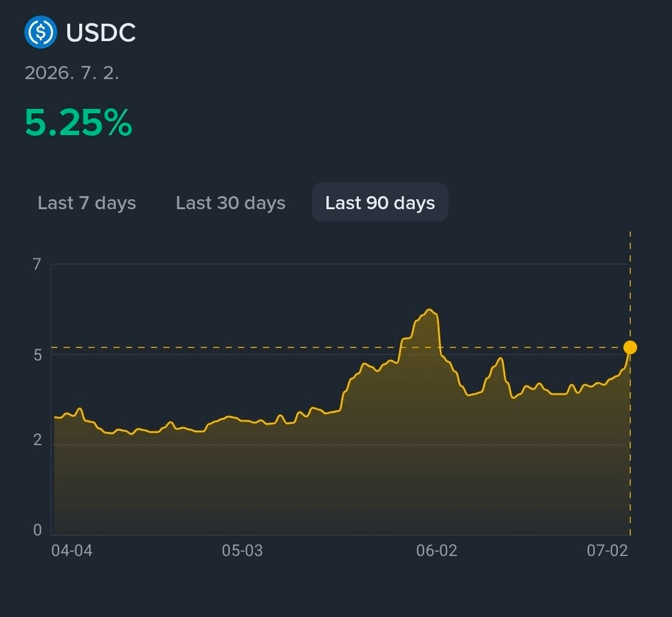The image size is (672, 617).
Task: Click the chart peak near 06-02
Action: click(x=430, y=310)
